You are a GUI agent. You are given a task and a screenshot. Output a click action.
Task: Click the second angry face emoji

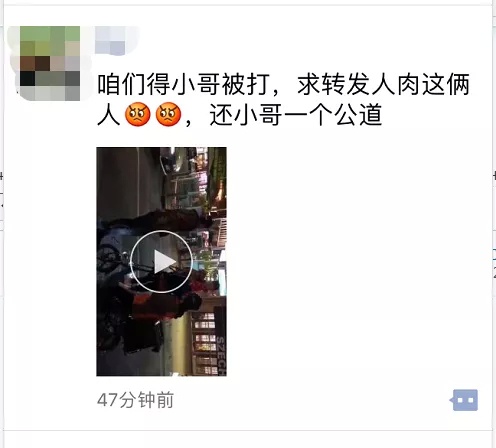click(168, 114)
